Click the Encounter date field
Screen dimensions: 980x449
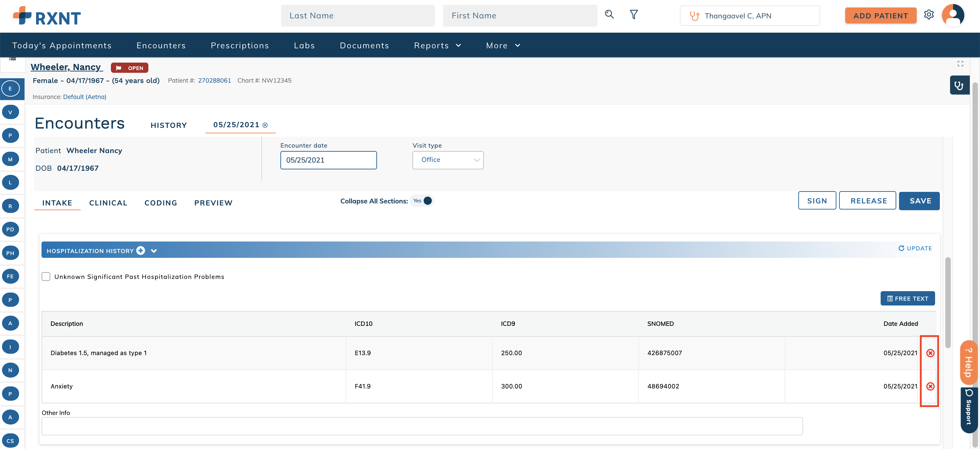pyautogui.click(x=328, y=160)
